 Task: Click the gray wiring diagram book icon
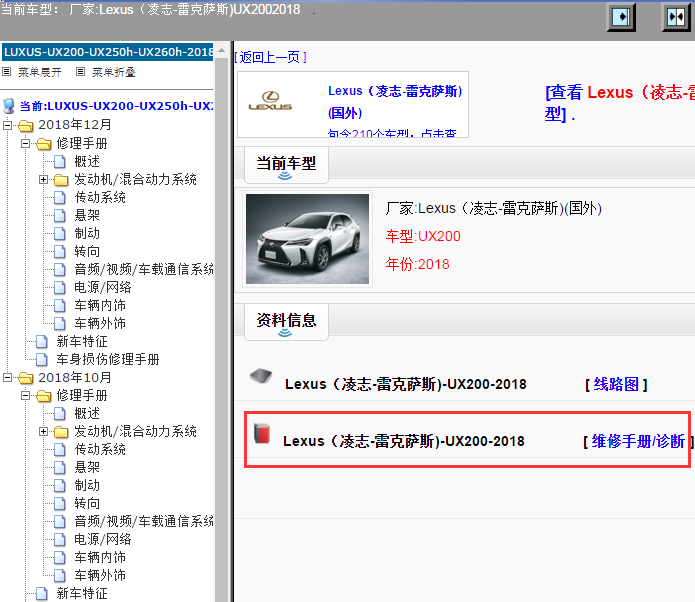pyautogui.click(x=261, y=376)
